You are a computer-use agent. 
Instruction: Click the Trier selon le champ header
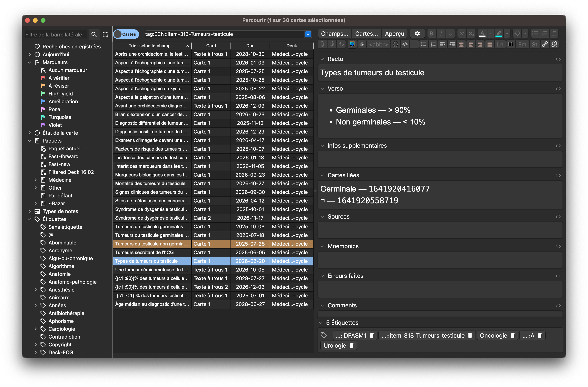(x=152, y=46)
